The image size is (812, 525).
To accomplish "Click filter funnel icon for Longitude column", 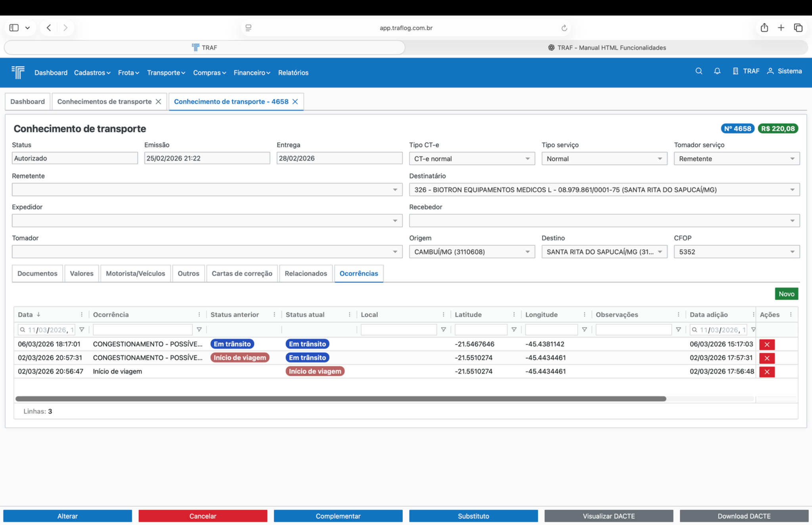I will (584, 329).
